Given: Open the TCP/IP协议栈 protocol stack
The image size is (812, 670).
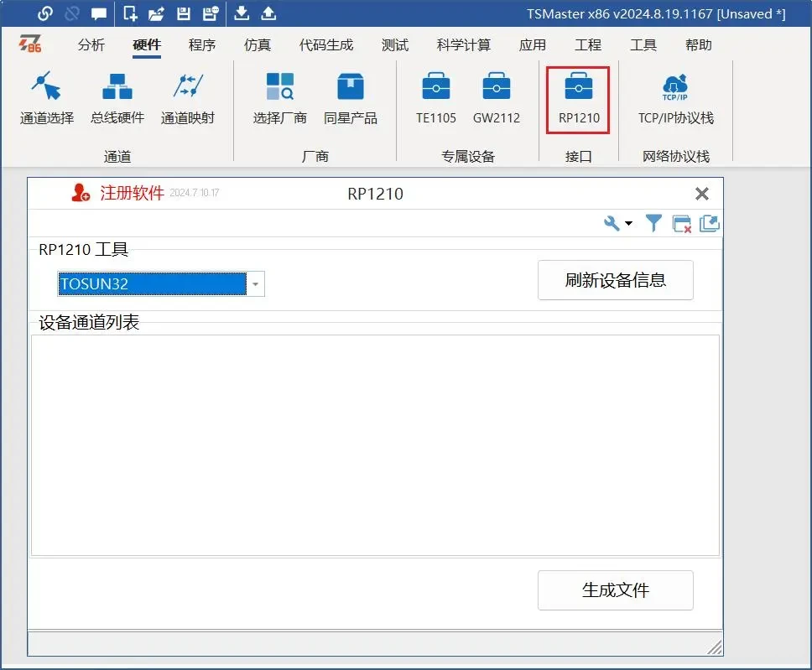Looking at the screenshot, I should click(x=675, y=97).
